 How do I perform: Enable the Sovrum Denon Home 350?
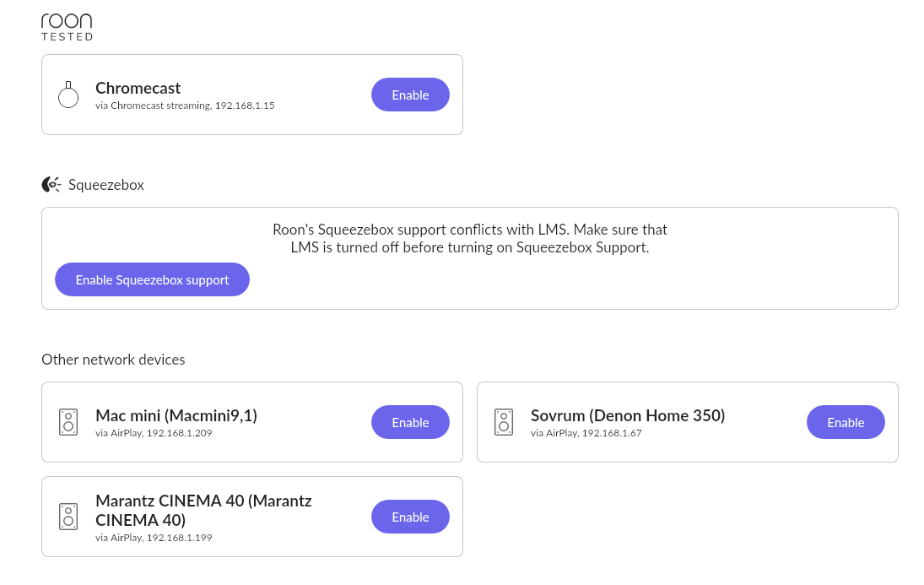846,422
